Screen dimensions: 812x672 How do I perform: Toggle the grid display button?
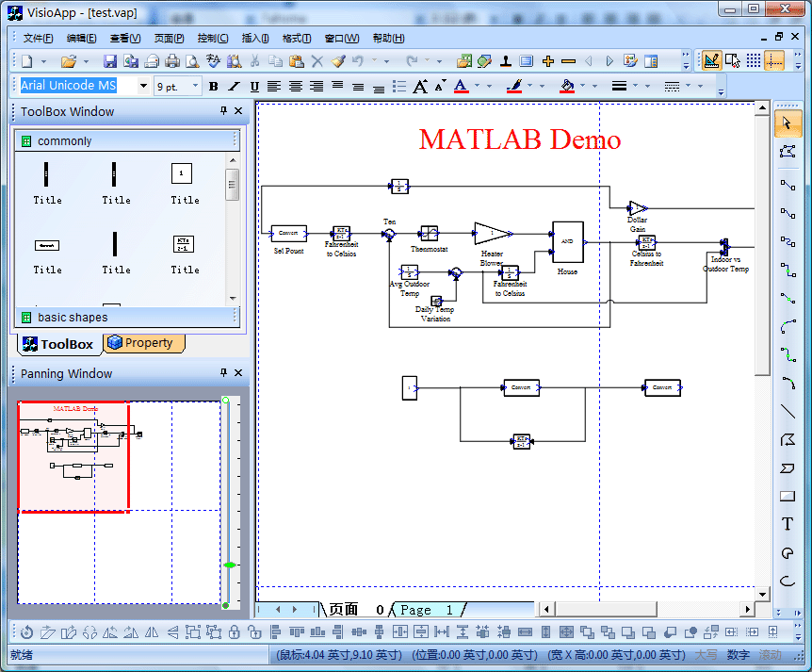click(753, 61)
